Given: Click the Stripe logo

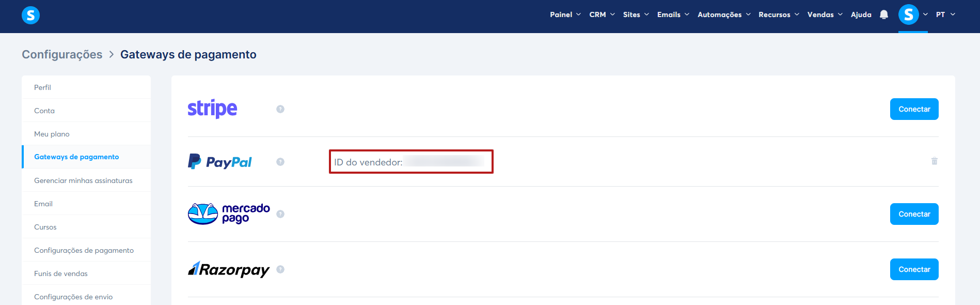Looking at the screenshot, I should (x=212, y=109).
